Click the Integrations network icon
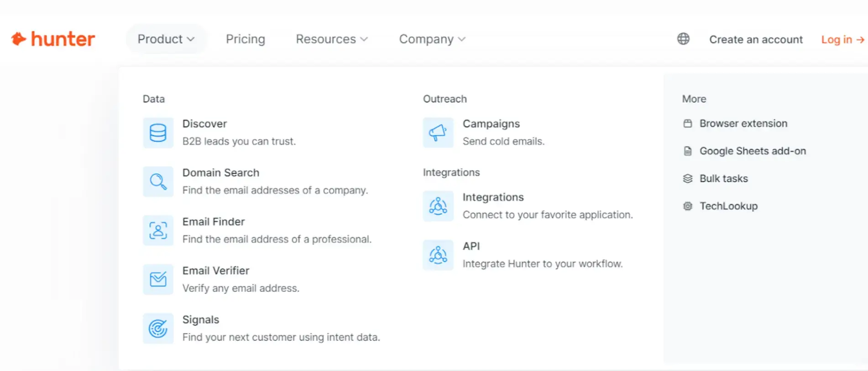The height and width of the screenshot is (371, 868). (x=438, y=207)
